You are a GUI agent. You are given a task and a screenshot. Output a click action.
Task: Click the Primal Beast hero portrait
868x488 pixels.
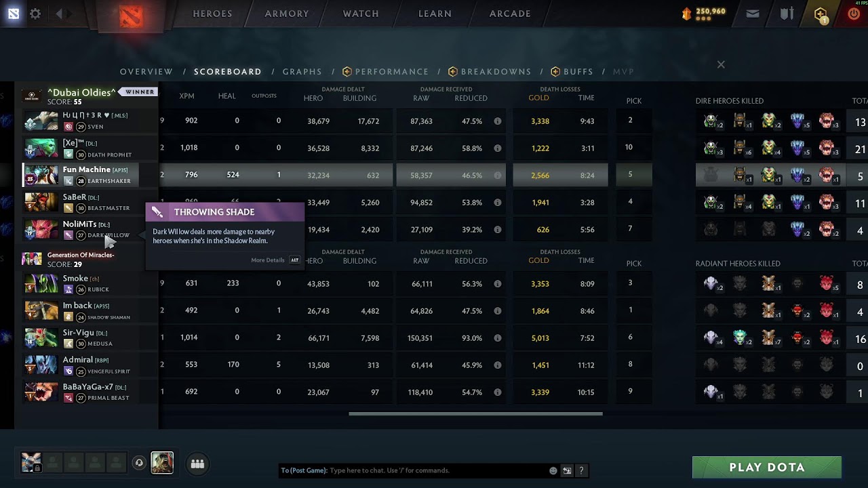point(41,392)
